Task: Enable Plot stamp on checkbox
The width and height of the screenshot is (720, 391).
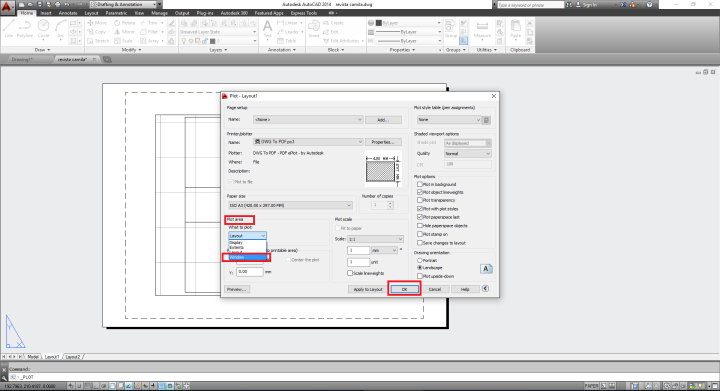Action: [420, 234]
